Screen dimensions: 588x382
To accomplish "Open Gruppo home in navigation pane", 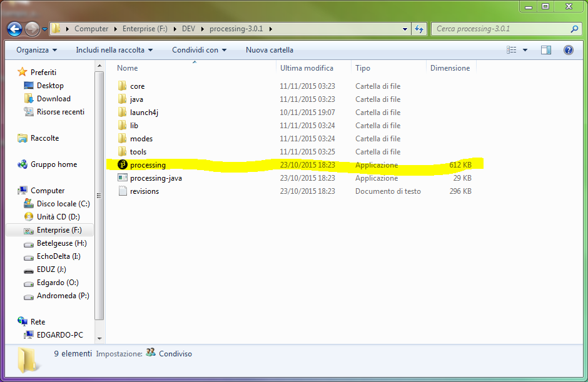I will (x=54, y=164).
